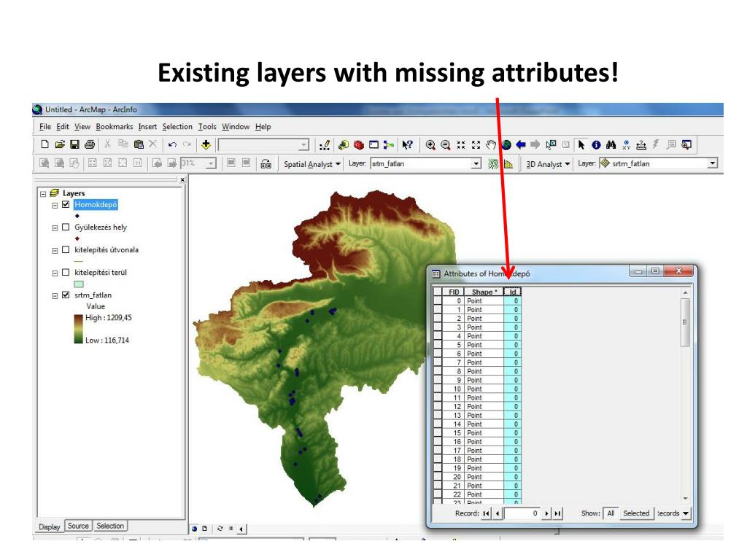Open ModelBuilder from the toolbar
Screen dimensions: 747x560
pos(389,145)
